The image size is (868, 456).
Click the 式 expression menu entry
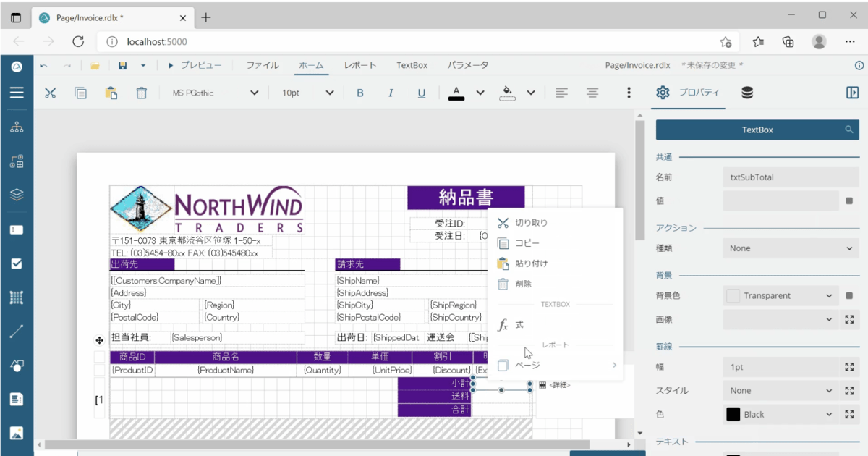click(x=519, y=326)
